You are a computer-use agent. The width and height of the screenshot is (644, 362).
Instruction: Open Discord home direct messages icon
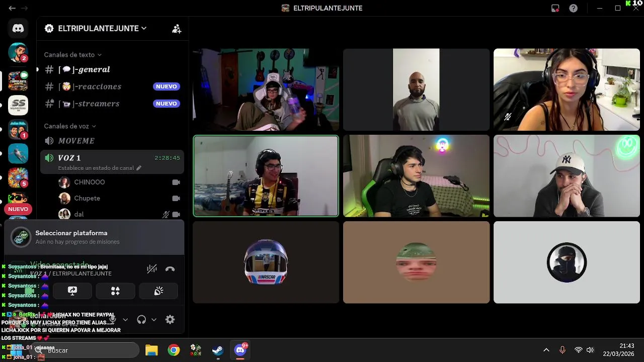[x=18, y=29]
